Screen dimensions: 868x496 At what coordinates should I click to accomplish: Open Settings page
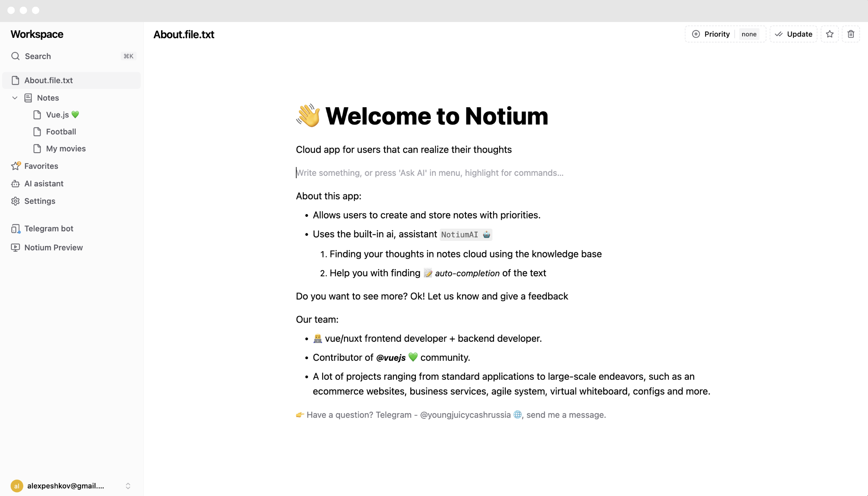pos(40,201)
